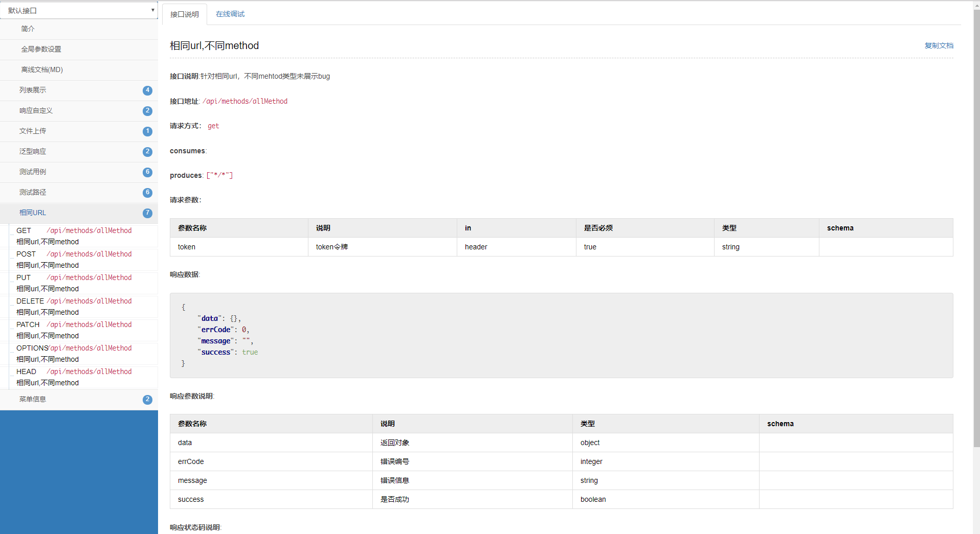Click the badge 7 next to 相同URL
This screenshot has width=980, height=534.
(x=147, y=213)
